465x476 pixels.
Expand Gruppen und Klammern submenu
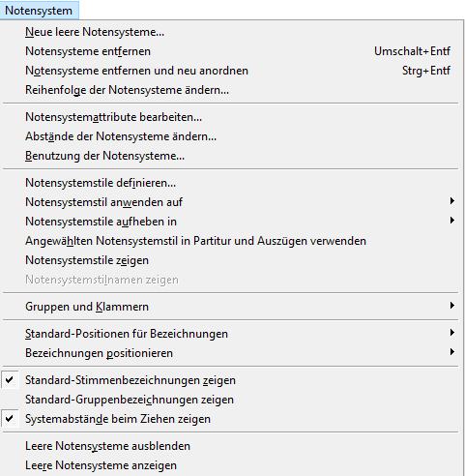click(x=231, y=307)
